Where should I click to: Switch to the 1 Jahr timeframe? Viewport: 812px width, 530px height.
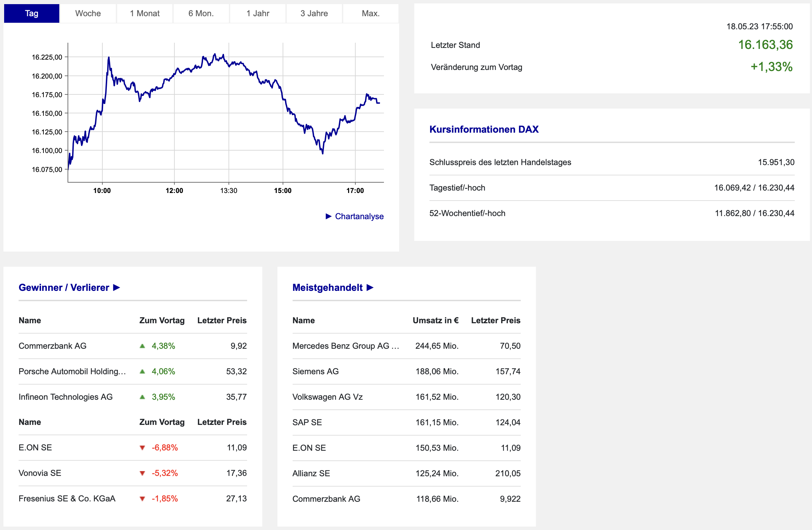coord(258,13)
